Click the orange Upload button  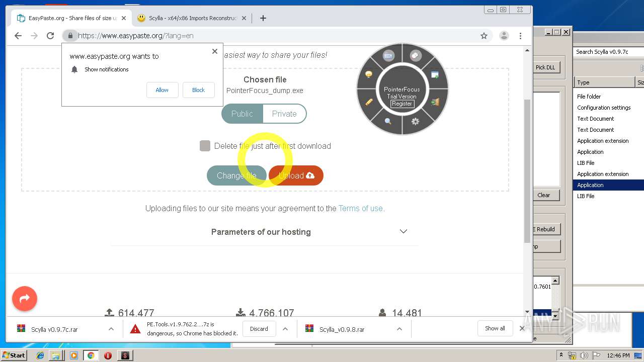click(x=296, y=175)
